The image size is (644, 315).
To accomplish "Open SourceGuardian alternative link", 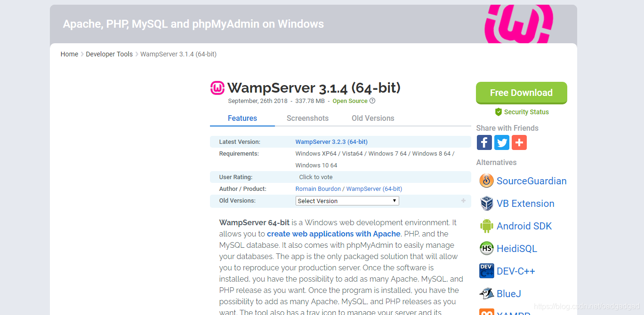I will (531, 181).
